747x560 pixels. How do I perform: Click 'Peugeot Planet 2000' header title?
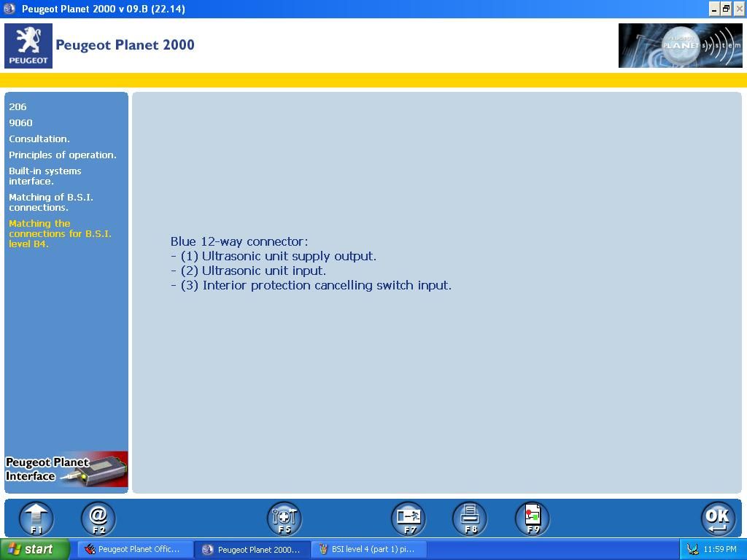click(125, 44)
